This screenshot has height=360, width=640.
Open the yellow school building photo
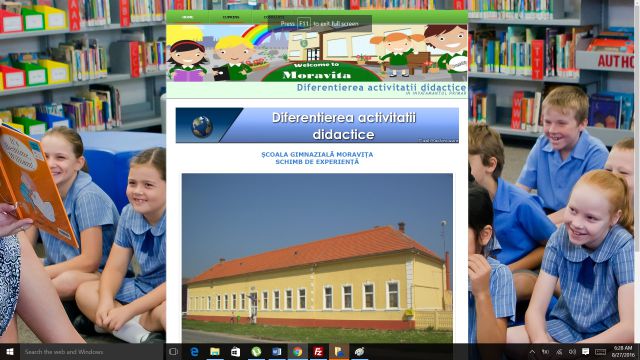pyautogui.click(x=317, y=258)
